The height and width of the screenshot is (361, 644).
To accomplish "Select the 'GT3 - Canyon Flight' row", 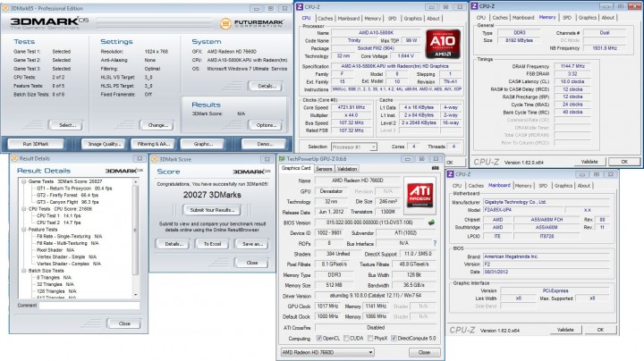I will pyautogui.click(x=67, y=202).
